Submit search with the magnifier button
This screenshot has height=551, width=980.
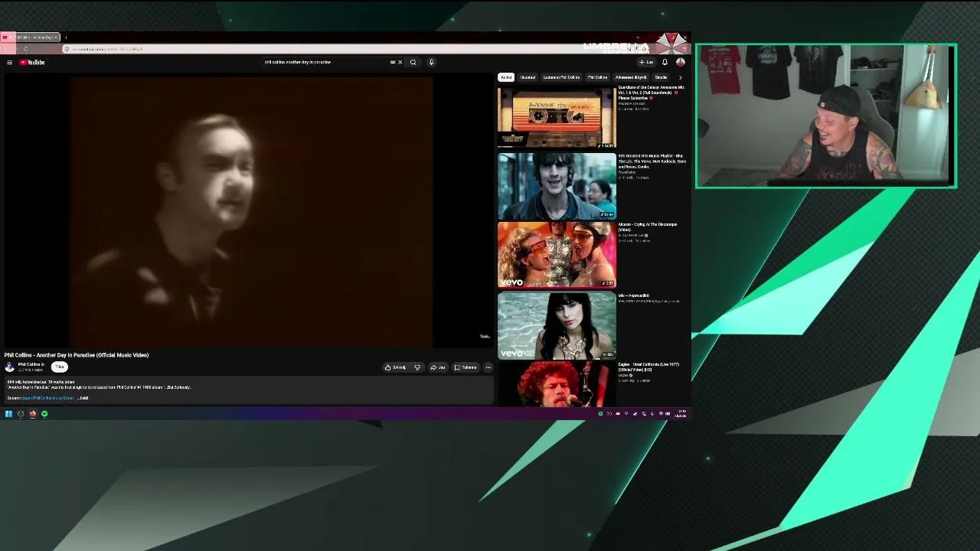click(x=413, y=62)
